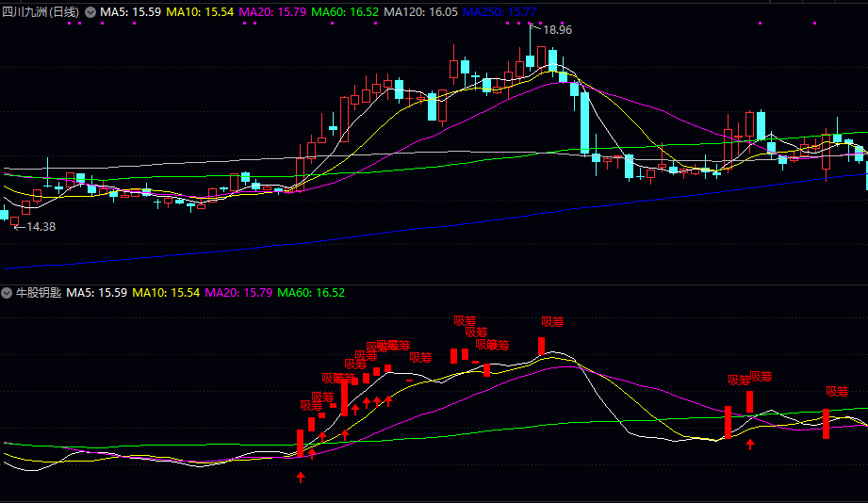
Task: Click the 14.38 low price marker
Action: pos(41,227)
